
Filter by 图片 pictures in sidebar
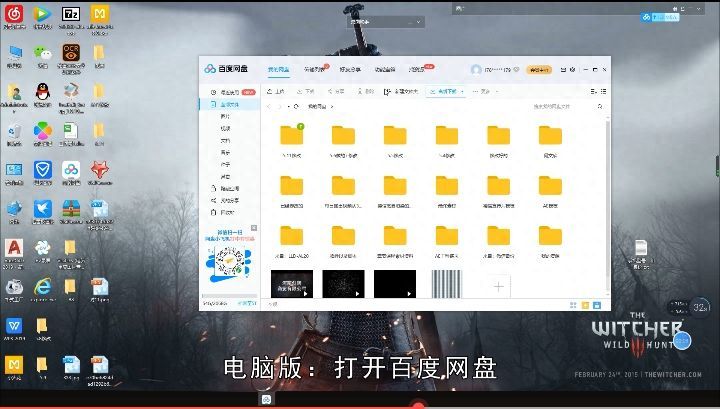[225, 117]
